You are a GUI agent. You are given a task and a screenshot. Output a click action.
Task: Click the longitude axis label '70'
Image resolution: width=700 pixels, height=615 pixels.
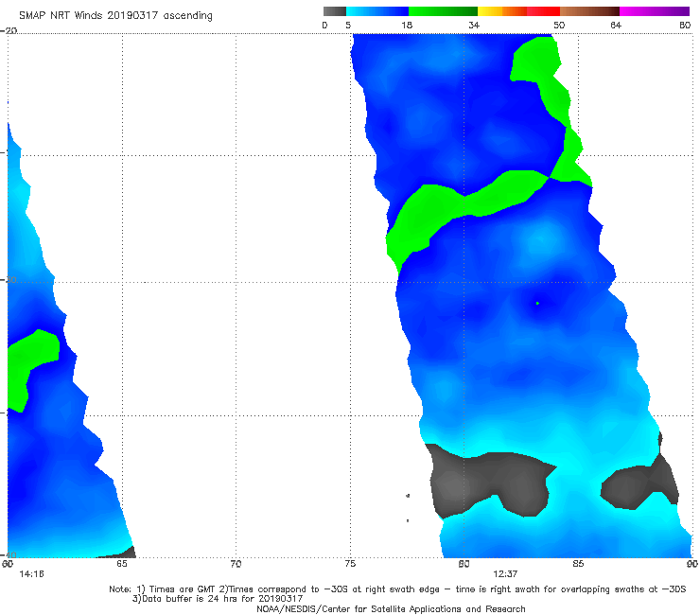click(236, 564)
